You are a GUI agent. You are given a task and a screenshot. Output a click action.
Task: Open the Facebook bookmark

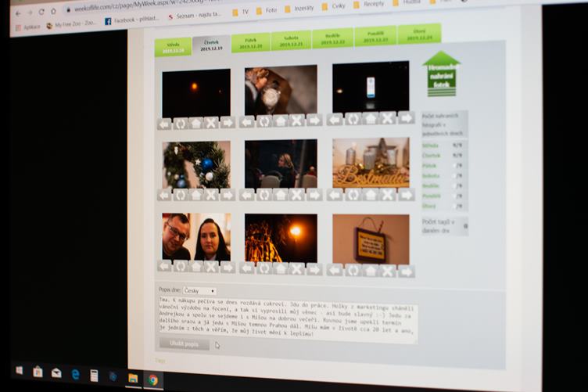[132, 20]
